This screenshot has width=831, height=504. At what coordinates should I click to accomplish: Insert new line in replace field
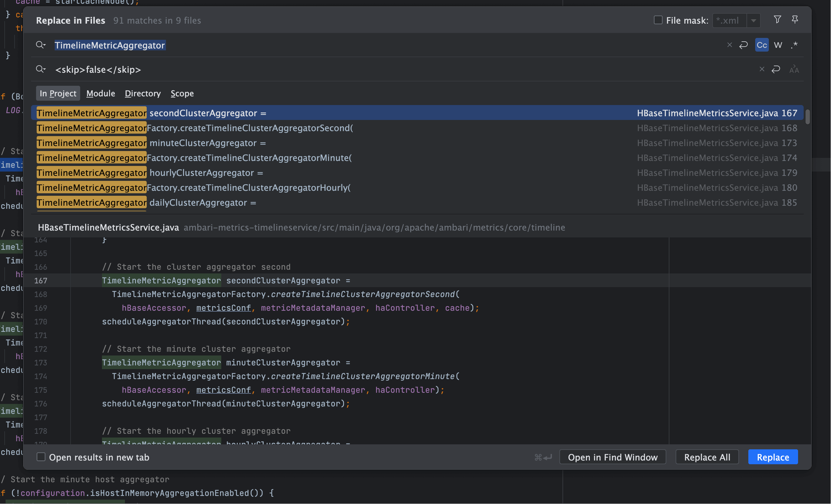[x=776, y=69]
